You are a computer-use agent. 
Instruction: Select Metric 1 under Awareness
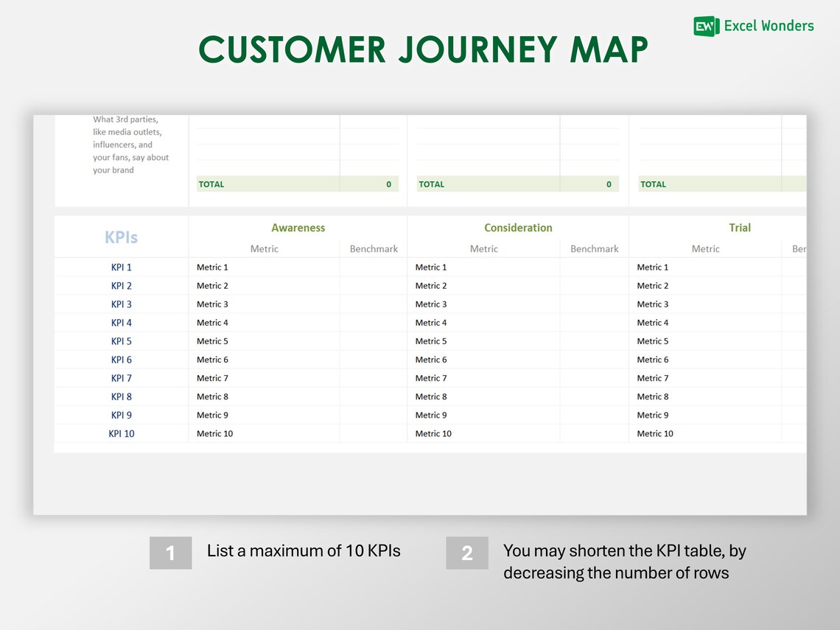pyautogui.click(x=212, y=267)
